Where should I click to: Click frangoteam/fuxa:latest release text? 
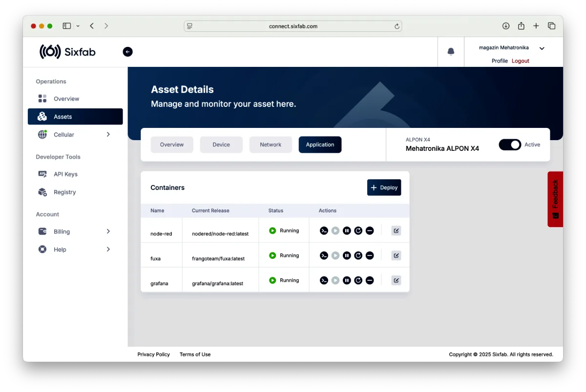coord(218,259)
